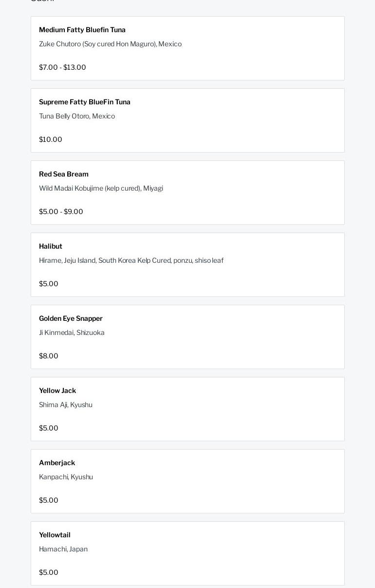Screen dimensions: 375x588
Task: Click the Tuna Belly Otoro, Mexico description
Action: [x=77, y=117]
